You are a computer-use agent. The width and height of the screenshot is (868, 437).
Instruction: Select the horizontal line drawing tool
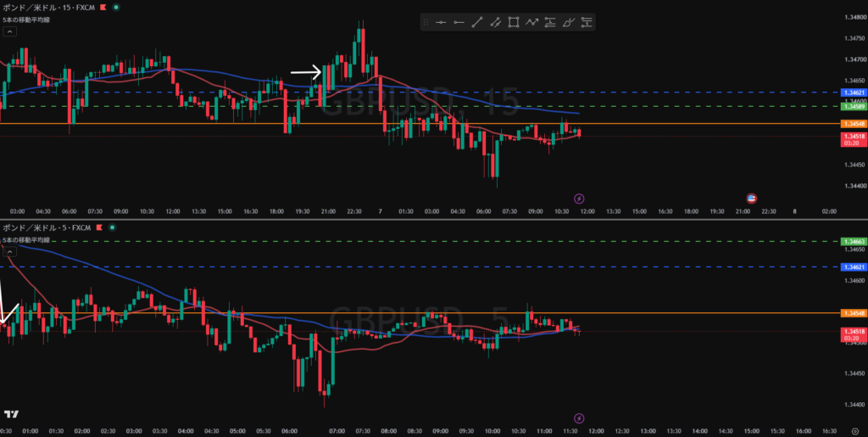click(441, 22)
